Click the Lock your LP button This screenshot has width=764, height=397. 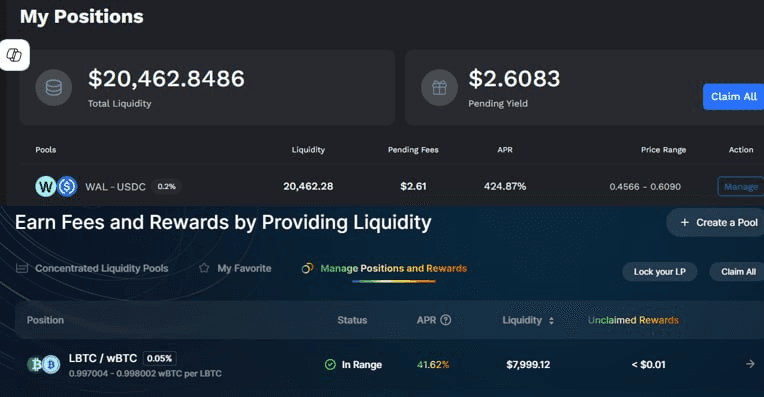660,272
